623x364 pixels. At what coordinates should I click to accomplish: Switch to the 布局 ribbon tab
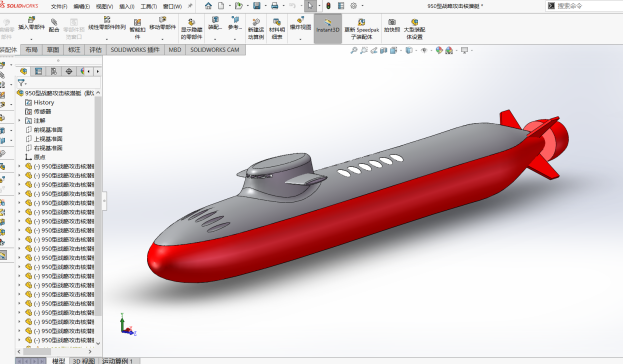coord(31,50)
